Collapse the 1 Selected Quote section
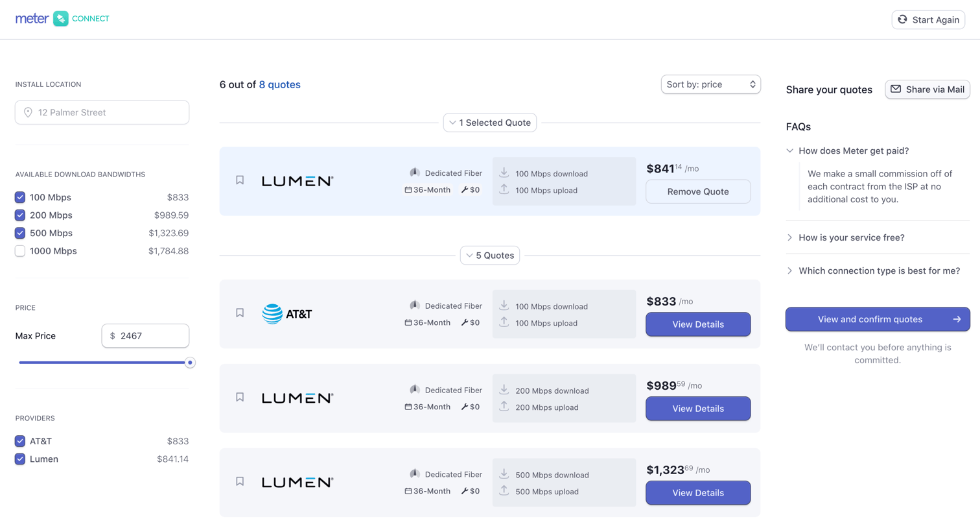The width and height of the screenshot is (980, 528). click(x=490, y=123)
